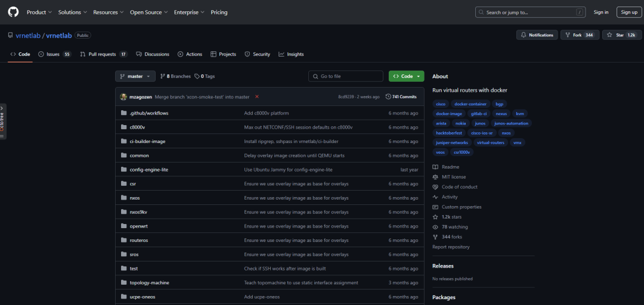Click the Sign in link

pyautogui.click(x=601, y=13)
